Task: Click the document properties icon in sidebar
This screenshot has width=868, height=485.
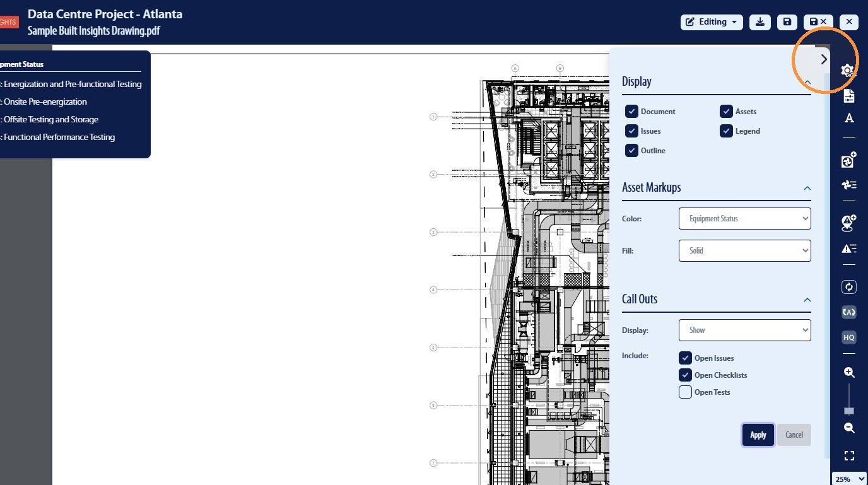Action: (849, 96)
